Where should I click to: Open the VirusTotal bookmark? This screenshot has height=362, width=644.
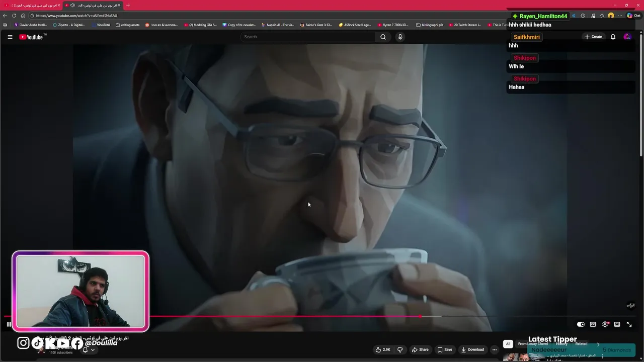pos(101,25)
